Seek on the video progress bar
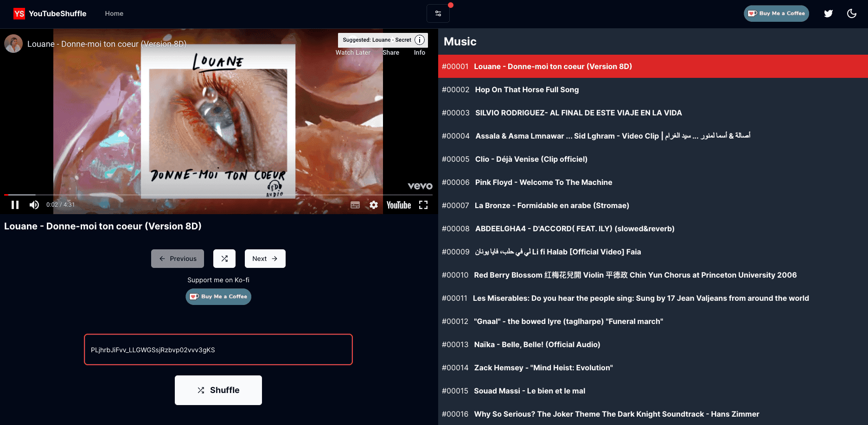This screenshot has height=425, width=868. coord(218,195)
